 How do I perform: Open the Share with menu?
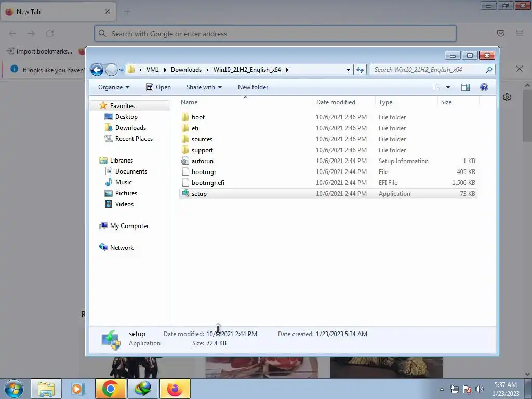(204, 87)
